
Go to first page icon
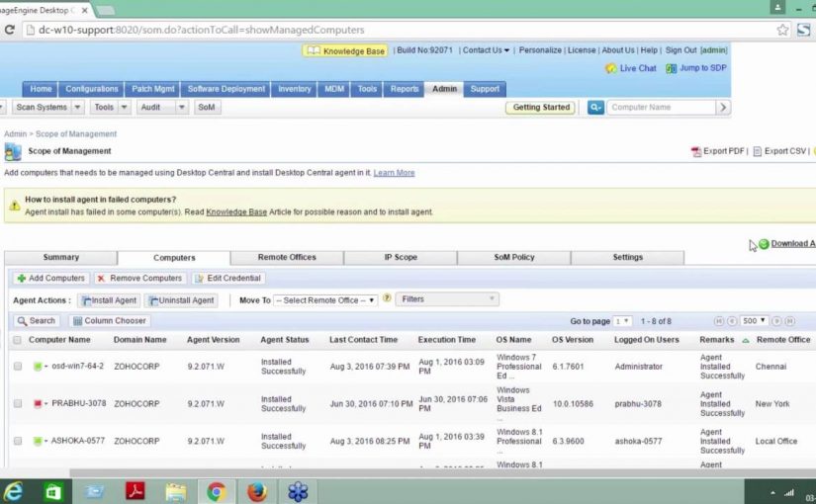coord(719,321)
